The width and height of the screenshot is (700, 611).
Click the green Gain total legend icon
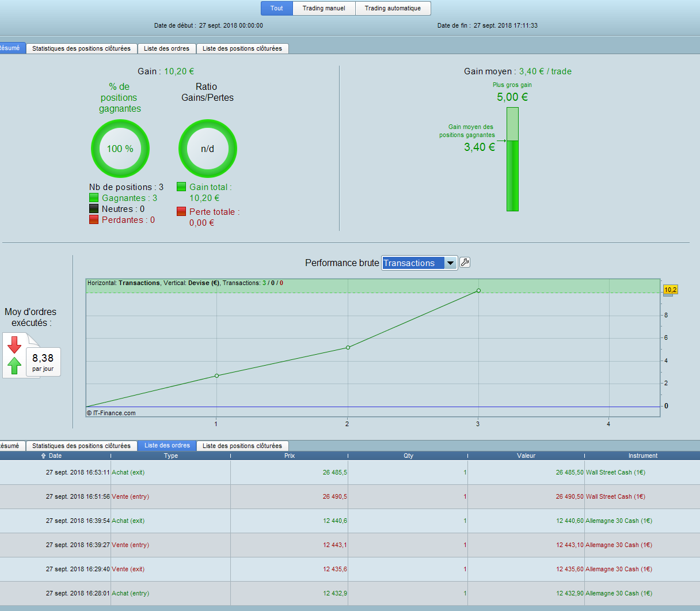click(181, 187)
